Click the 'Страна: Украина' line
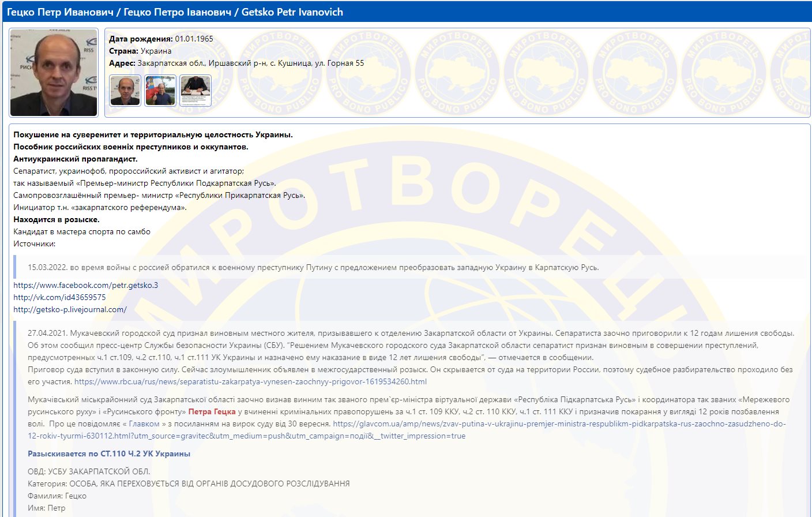 [140, 51]
